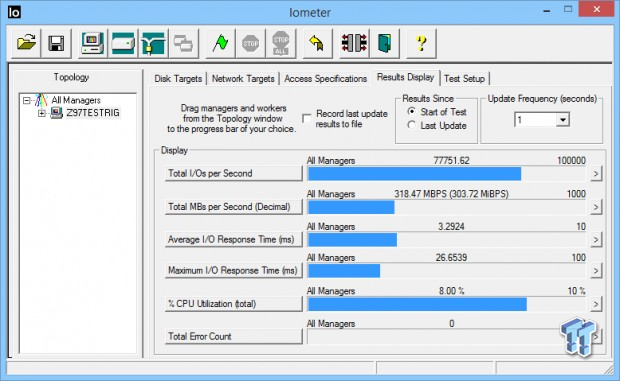Start new manager computer icon

[x=92, y=43]
